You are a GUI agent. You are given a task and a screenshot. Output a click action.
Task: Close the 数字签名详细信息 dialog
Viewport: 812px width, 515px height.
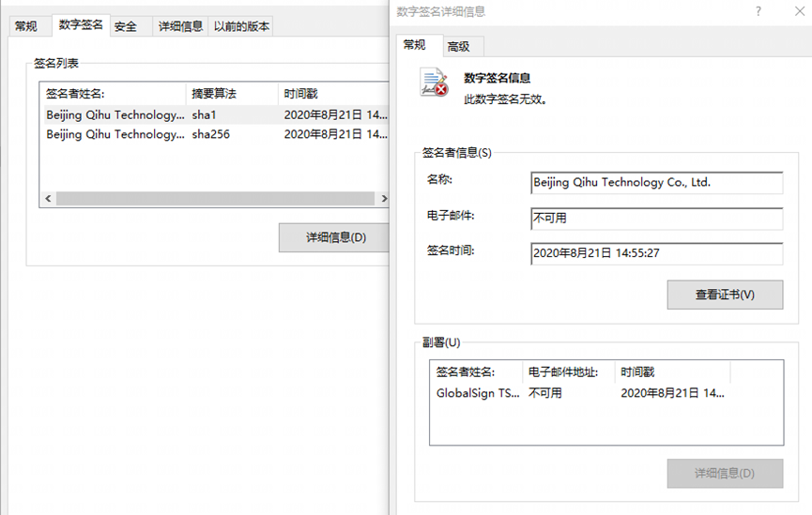coord(800,11)
